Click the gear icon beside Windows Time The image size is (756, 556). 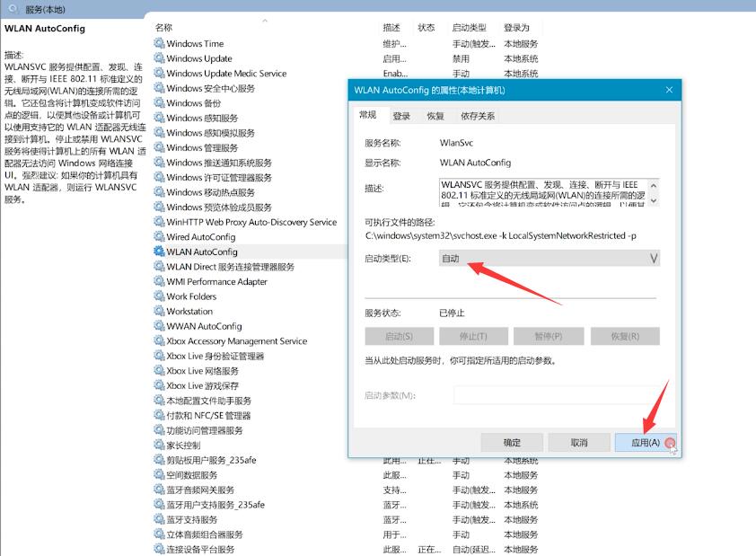click(159, 43)
